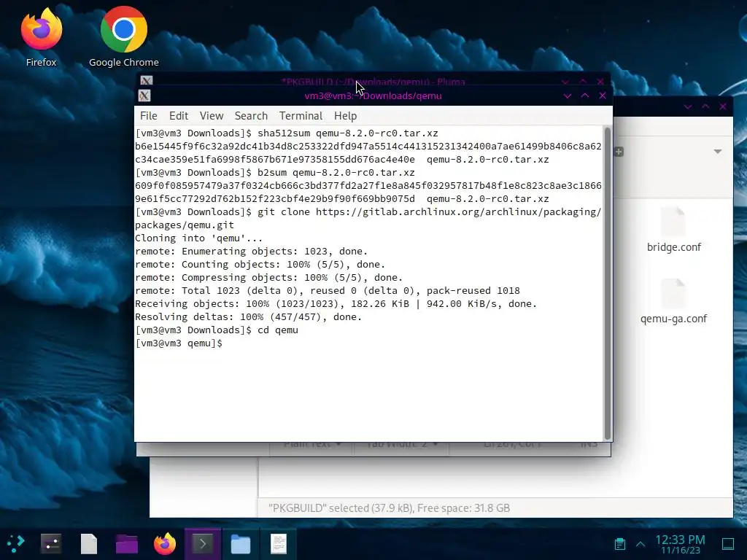Image resolution: width=747 pixels, height=560 pixels.
Task: Click the "Cloning into 'qemu'..." line
Action: click(x=198, y=238)
